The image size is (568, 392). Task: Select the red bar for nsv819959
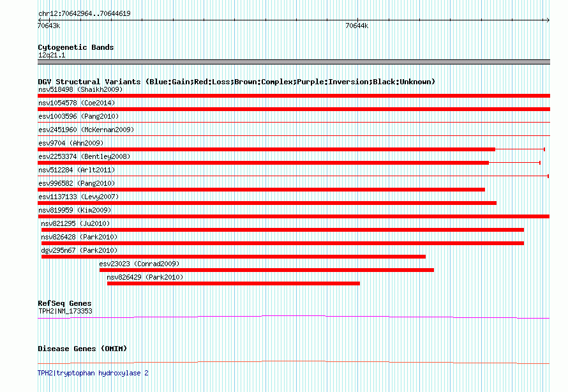tap(294, 216)
